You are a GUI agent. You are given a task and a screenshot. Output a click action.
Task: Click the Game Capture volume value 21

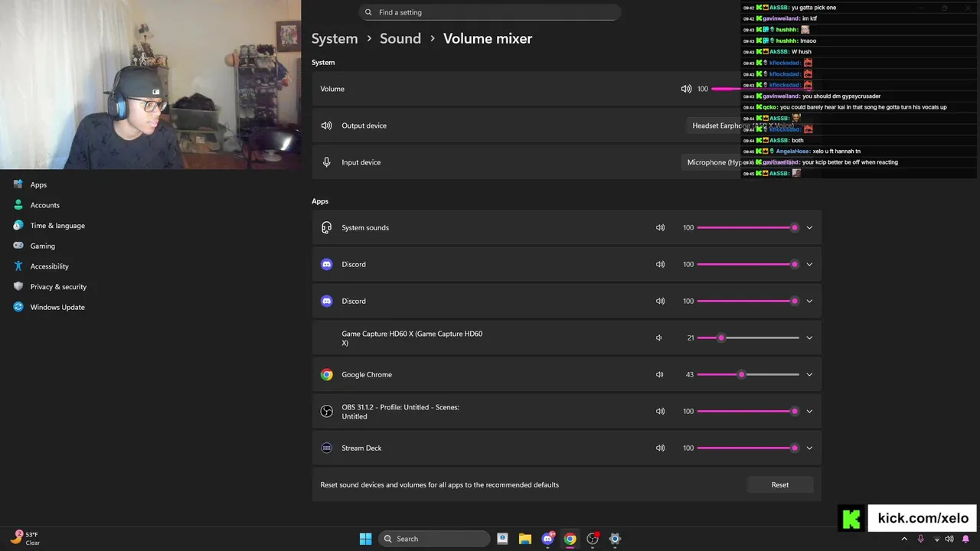coord(691,337)
